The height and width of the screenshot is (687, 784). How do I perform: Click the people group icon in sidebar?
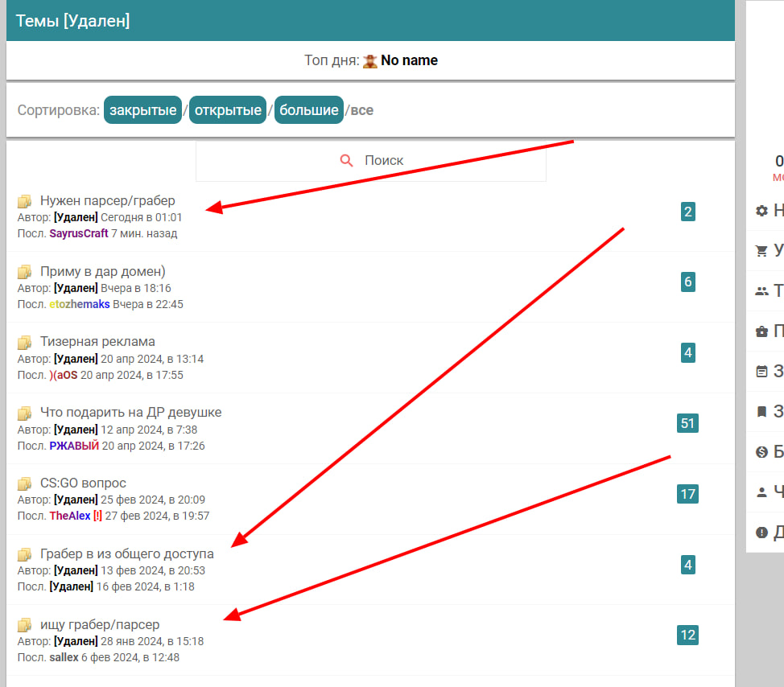click(x=761, y=291)
